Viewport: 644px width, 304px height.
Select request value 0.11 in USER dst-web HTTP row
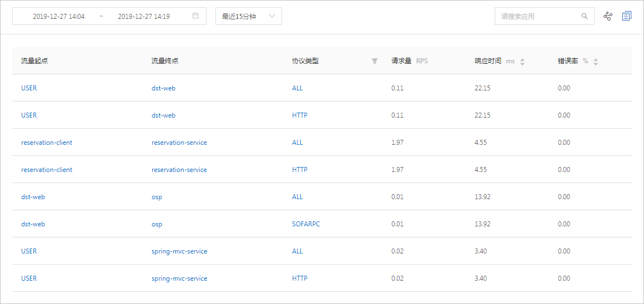point(397,115)
